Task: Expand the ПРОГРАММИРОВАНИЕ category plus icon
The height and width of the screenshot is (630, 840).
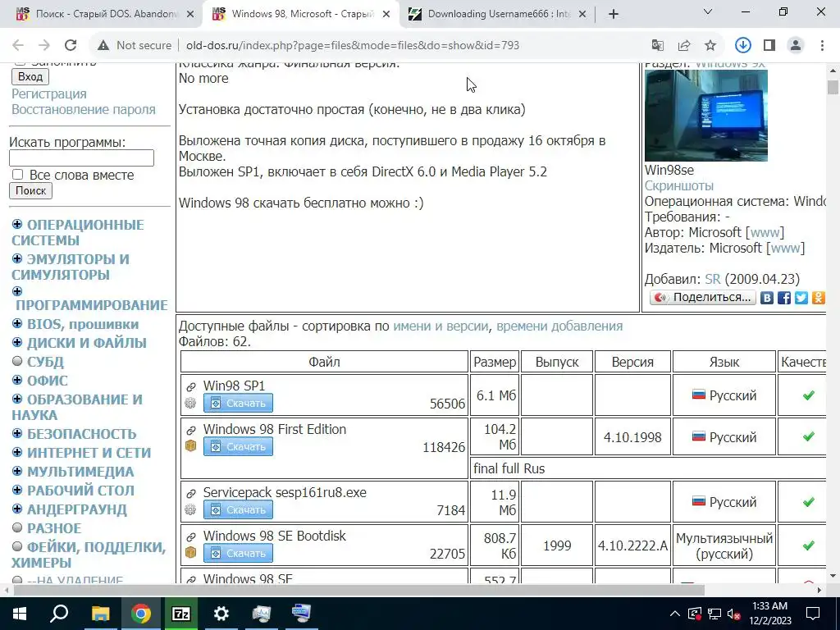Action: 17,291
